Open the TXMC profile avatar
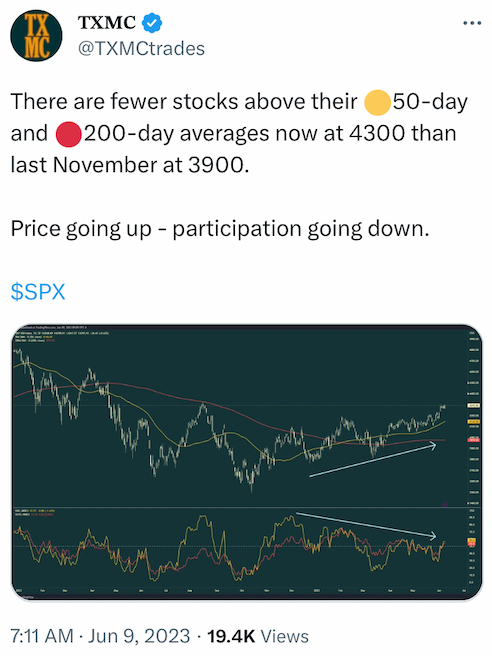 [x=36, y=36]
